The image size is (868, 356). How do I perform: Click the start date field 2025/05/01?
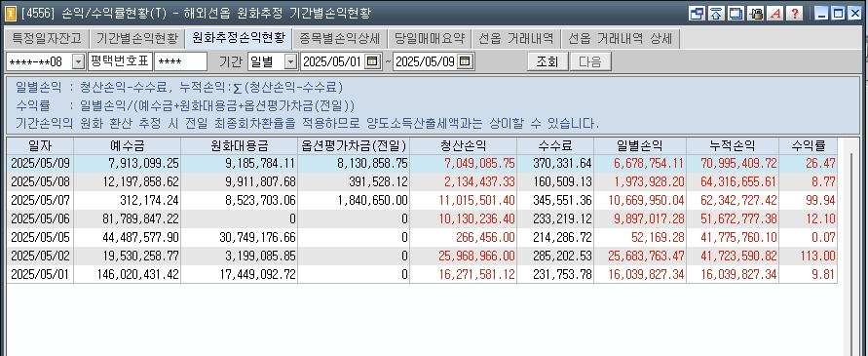coord(333,61)
